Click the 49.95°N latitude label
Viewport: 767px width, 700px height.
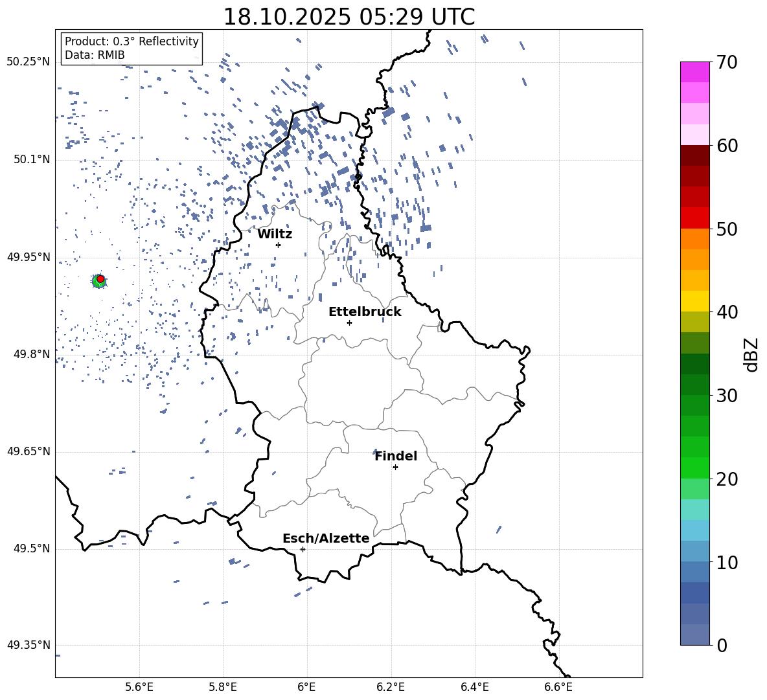[29, 257]
